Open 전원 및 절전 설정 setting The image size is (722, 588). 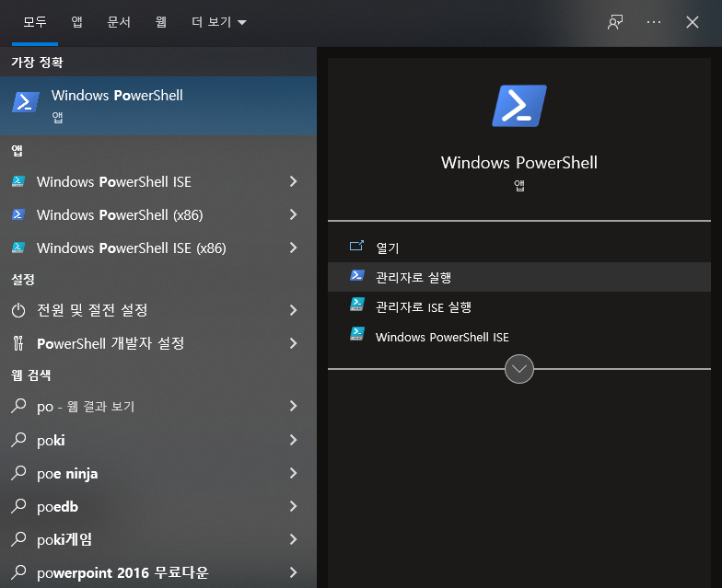pyautogui.click(x=158, y=310)
